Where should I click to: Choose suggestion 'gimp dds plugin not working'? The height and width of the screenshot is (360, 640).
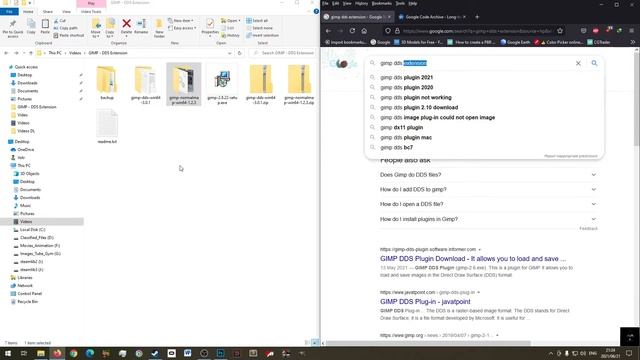pyautogui.click(x=416, y=98)
